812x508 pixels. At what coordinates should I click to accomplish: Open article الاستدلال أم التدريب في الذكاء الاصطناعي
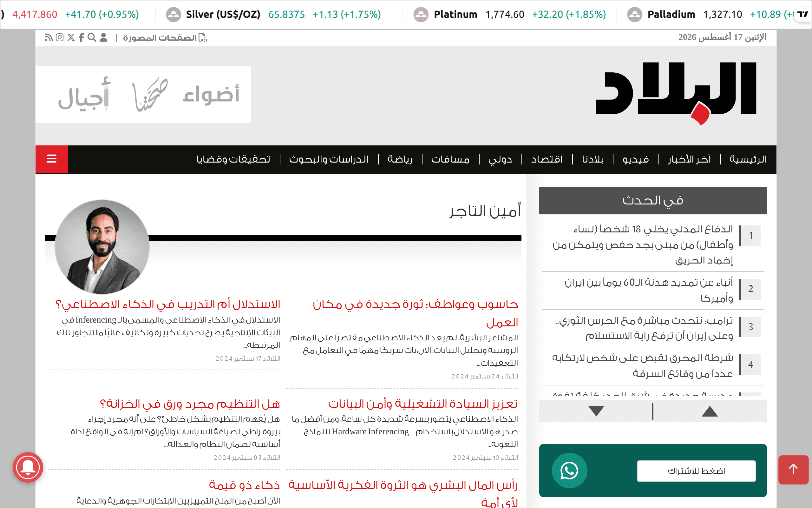click(x=168, y=304)
